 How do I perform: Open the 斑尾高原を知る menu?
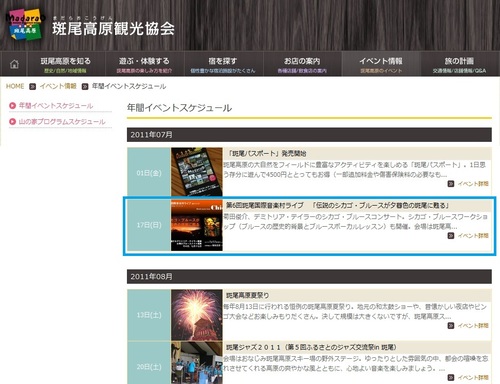click(x=66, y=64)
